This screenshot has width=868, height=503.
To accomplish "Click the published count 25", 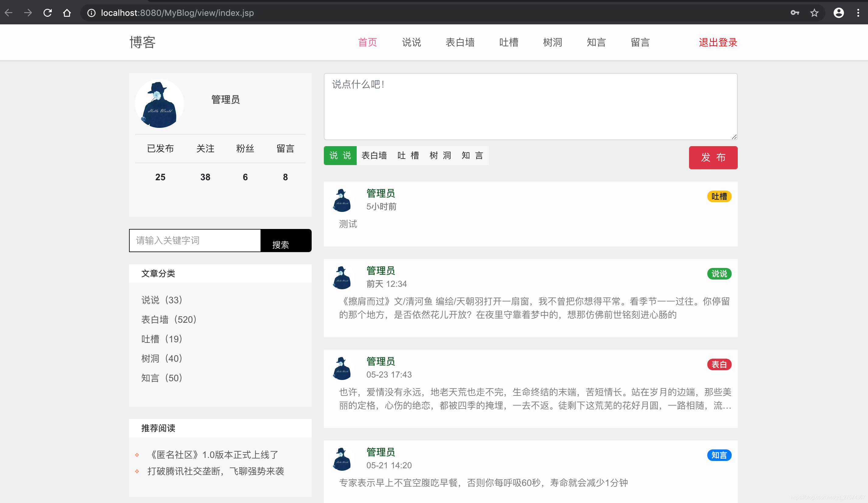I will pyautogui.click(x=160, y=177).
